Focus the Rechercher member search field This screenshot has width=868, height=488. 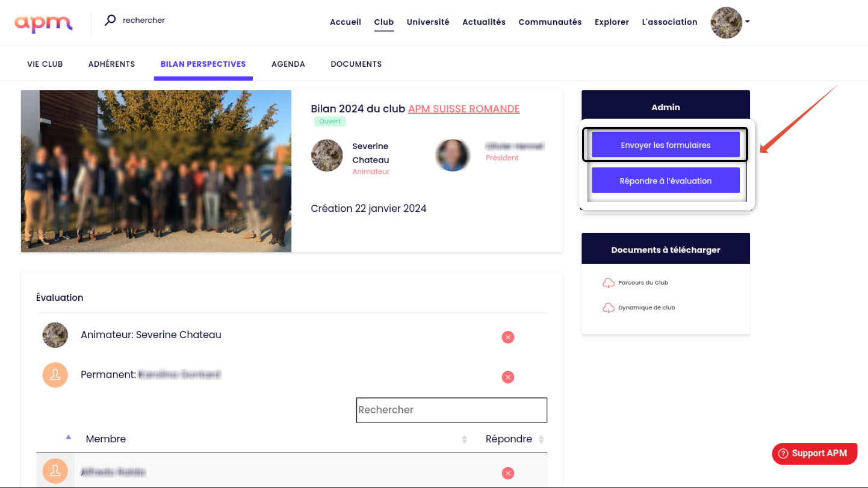point(451,410)
